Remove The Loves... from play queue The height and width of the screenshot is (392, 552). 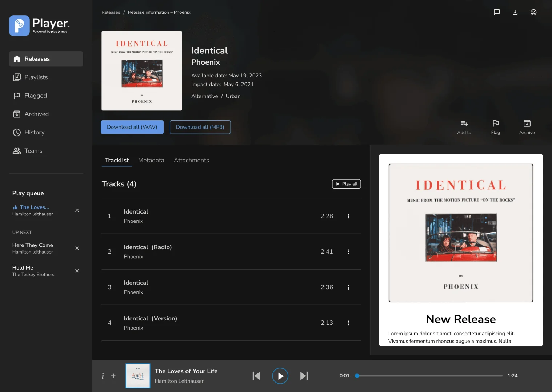point(77,210)
